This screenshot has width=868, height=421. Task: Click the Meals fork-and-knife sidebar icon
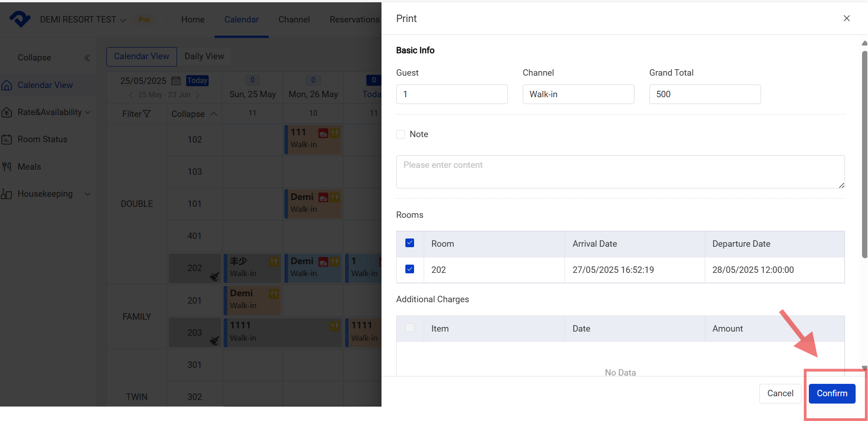point(6,166)
